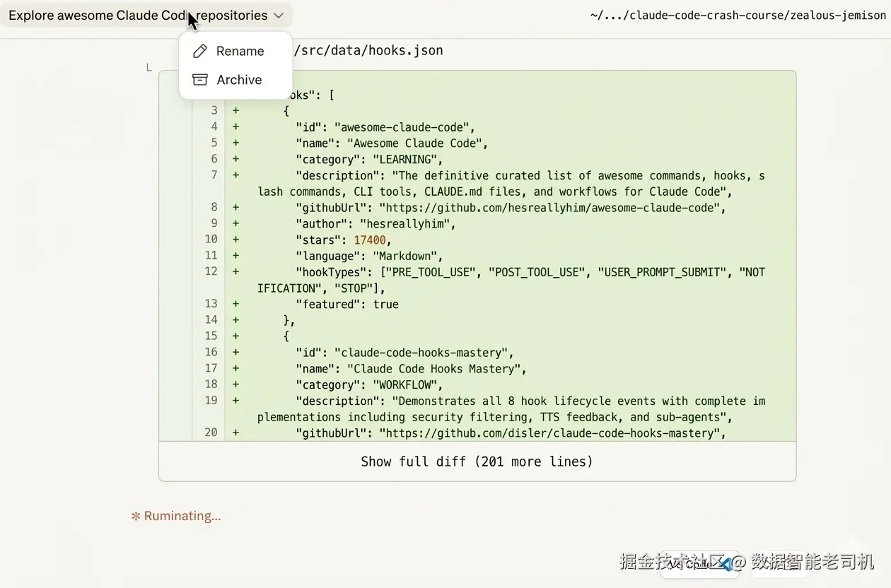Click the zealous-jemison working directory path
Viewport: 891px width, 588px height.
click(x=738, y=16)
